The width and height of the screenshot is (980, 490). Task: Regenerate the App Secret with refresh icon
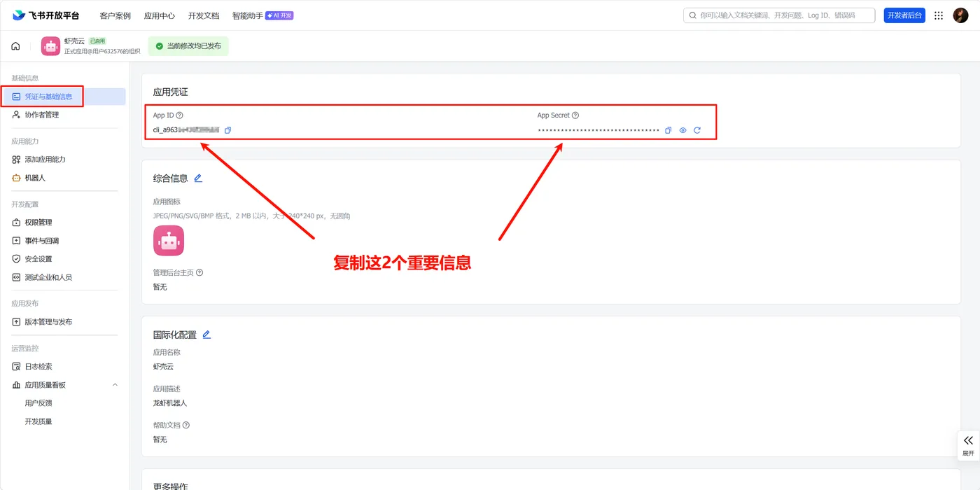[697, 130]
